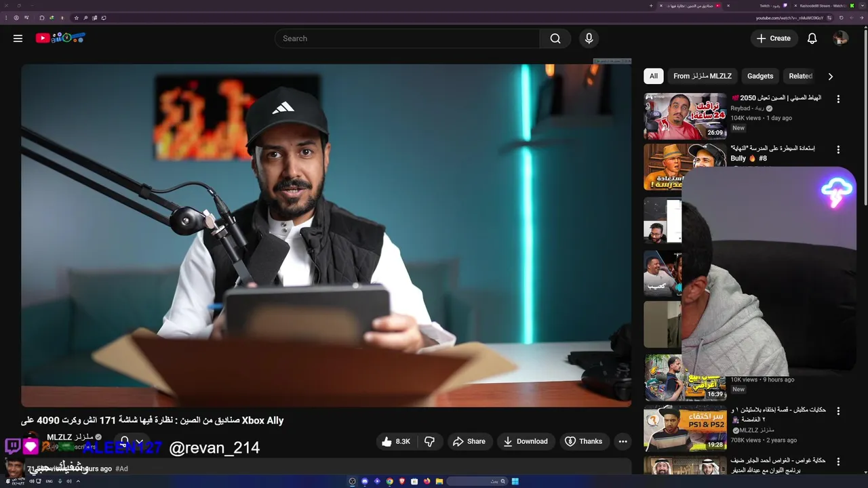Share the Xbox Ally video
Screen dimensions: 868x488
pyautogui.click(x=469, y=441)
